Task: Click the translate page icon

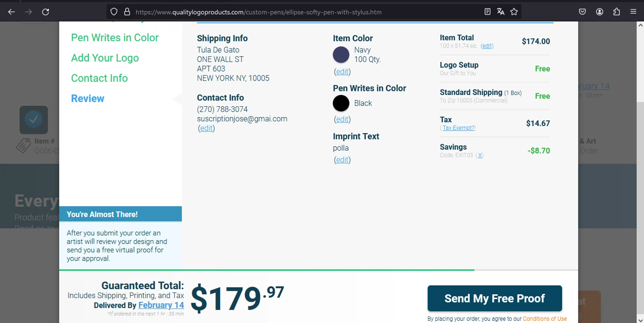Action: click(501, 12)
